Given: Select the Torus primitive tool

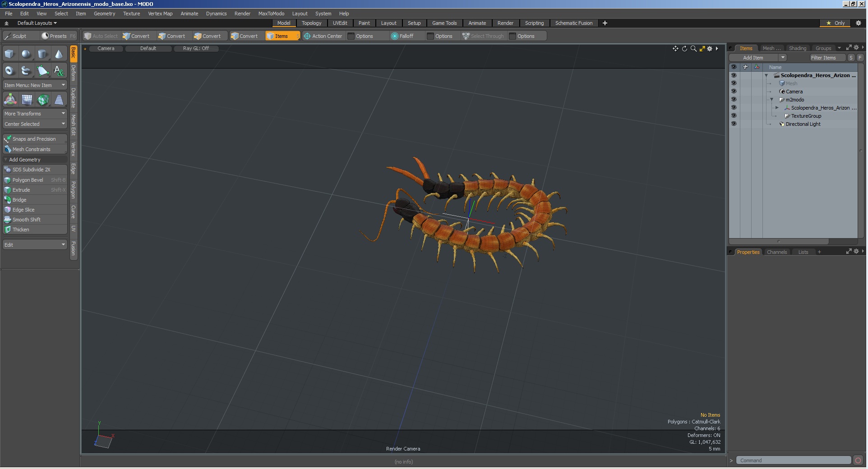Looking at the screenshot, I should pyautogui.click(x=9, y=71).
